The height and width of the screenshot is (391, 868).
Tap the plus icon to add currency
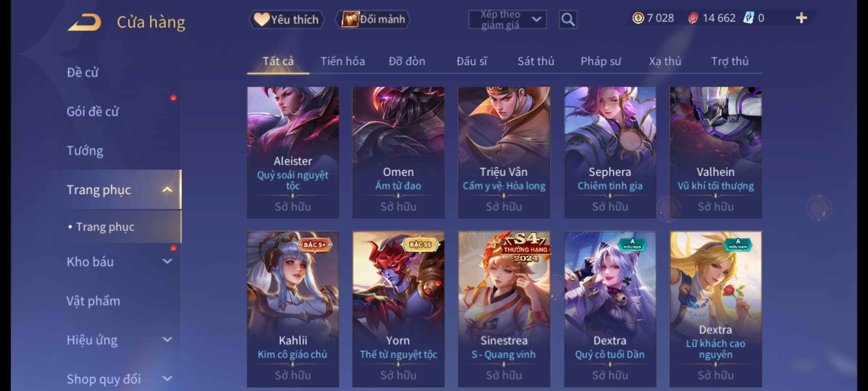[x=801, y=18]
